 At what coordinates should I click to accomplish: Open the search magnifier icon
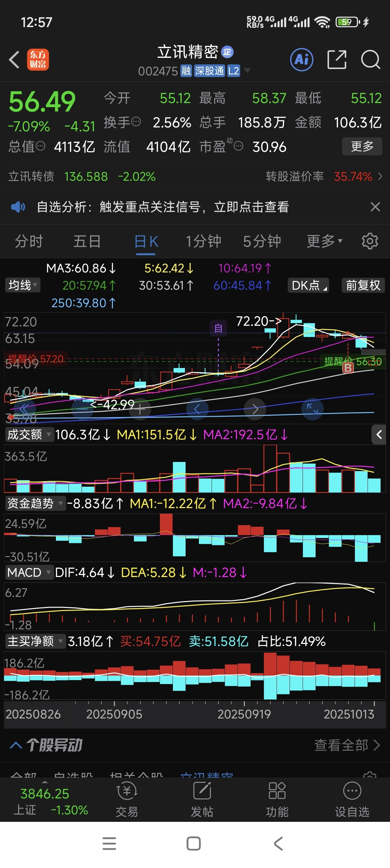coord(370,60)
